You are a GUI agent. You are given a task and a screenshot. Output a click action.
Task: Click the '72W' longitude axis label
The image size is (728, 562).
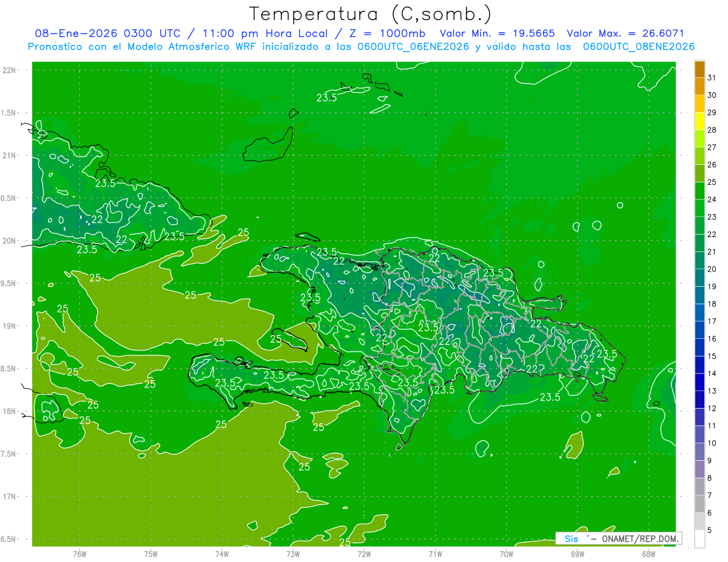pyautogui.click(x=364, y=554)
